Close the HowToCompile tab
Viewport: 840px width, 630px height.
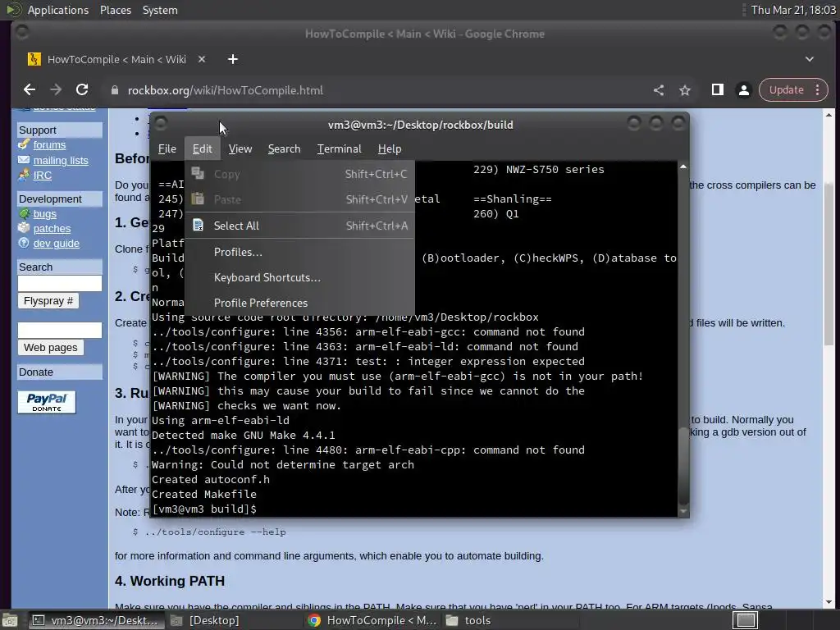click(x=202, y=59)
